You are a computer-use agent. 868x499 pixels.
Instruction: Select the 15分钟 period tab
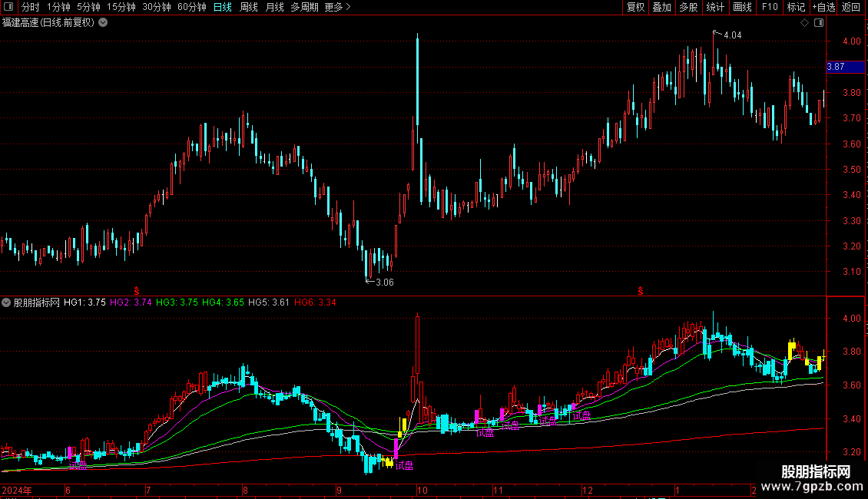pyautogui.click(x=121, y=7)
